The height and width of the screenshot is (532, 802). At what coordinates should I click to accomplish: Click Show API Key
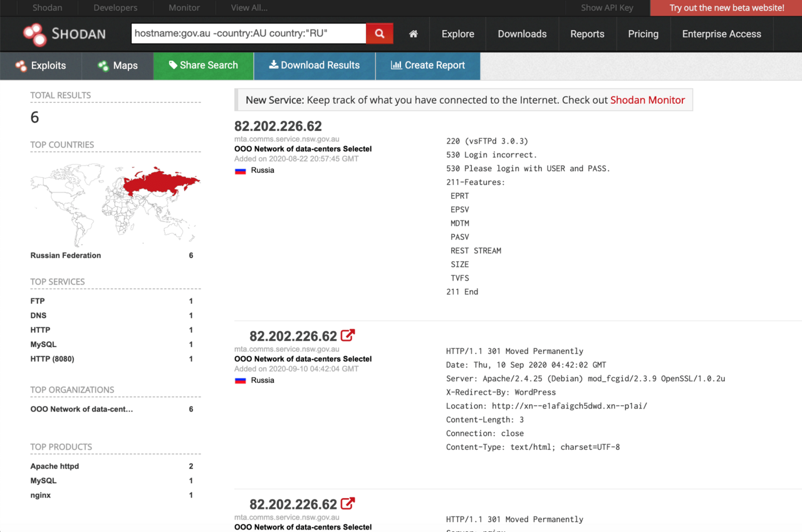[x=607, y=8]
